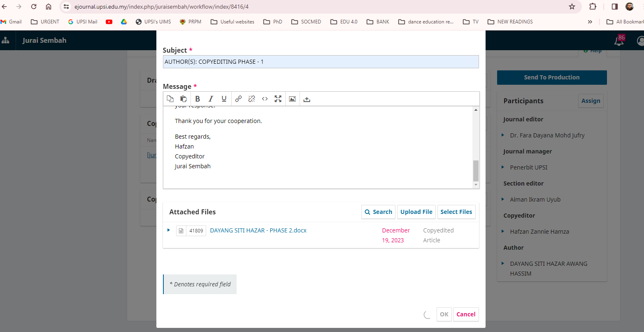Click the message editor scrollbar thumb
This screenshot has height=332, width=644.
(x=476, y=171)
